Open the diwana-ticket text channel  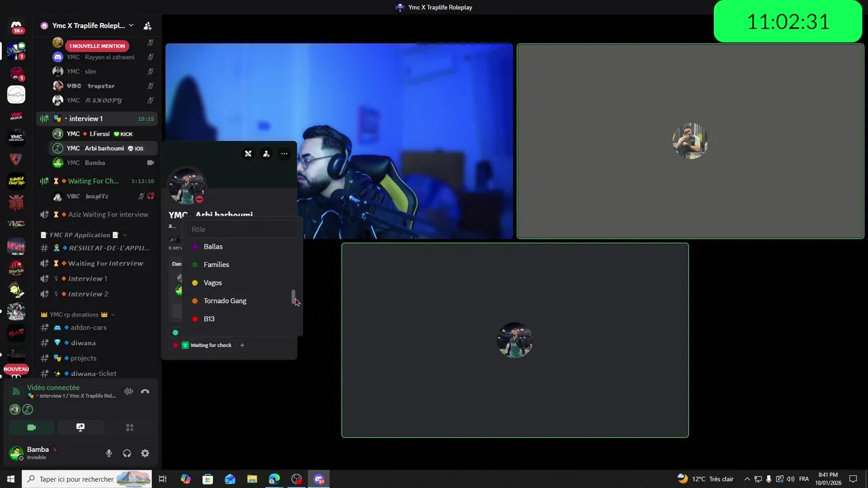(x=98, y=373)
